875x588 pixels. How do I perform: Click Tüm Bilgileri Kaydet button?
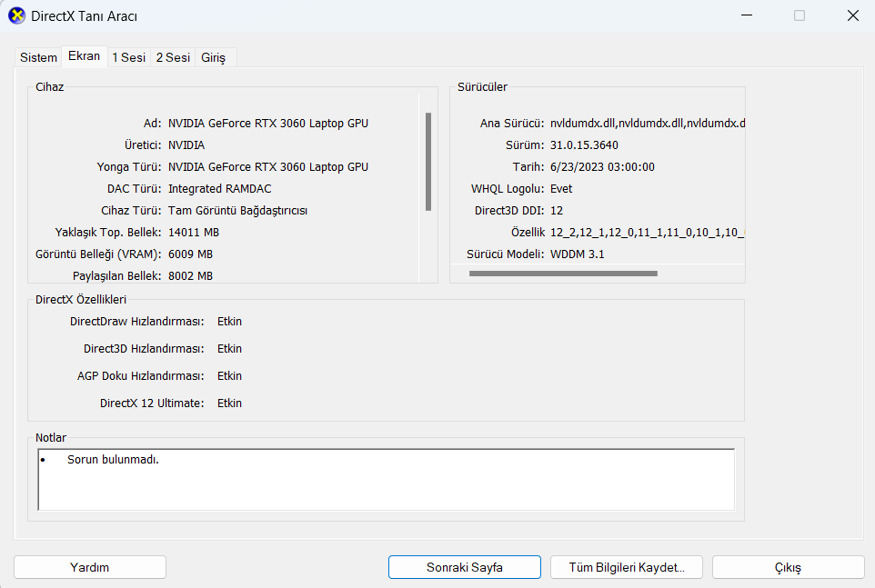coord(627,567)
